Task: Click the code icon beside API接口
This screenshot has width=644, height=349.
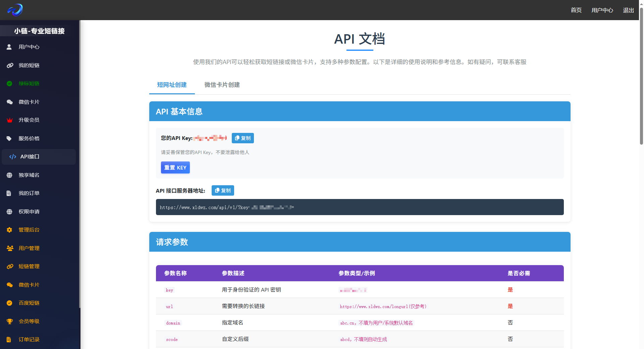Action: [x=13, y=157]
